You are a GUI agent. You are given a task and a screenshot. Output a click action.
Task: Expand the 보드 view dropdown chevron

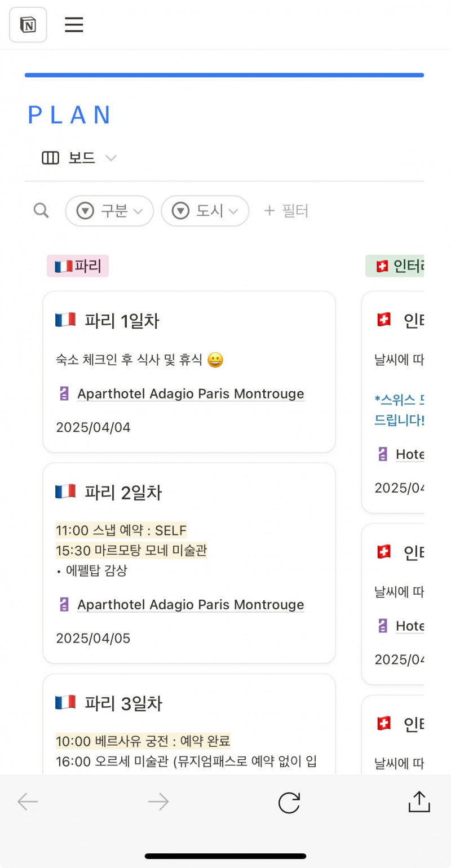coord(111,158)
